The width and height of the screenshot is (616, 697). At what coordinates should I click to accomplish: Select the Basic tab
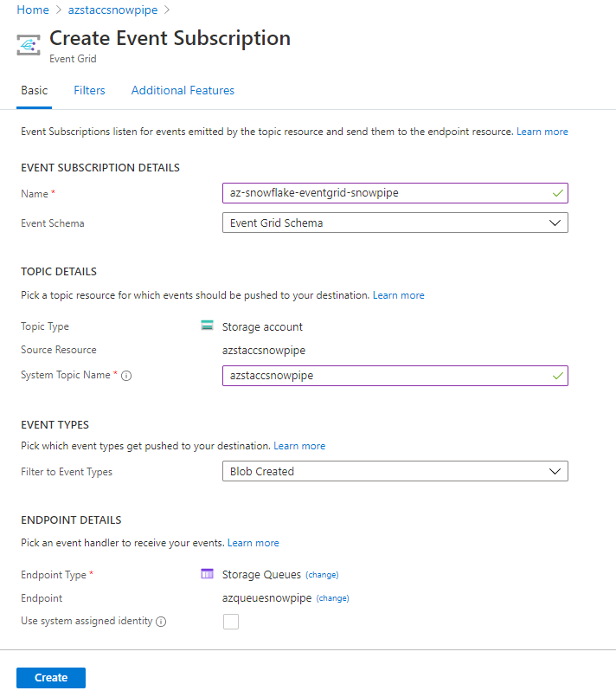(34, 91)
